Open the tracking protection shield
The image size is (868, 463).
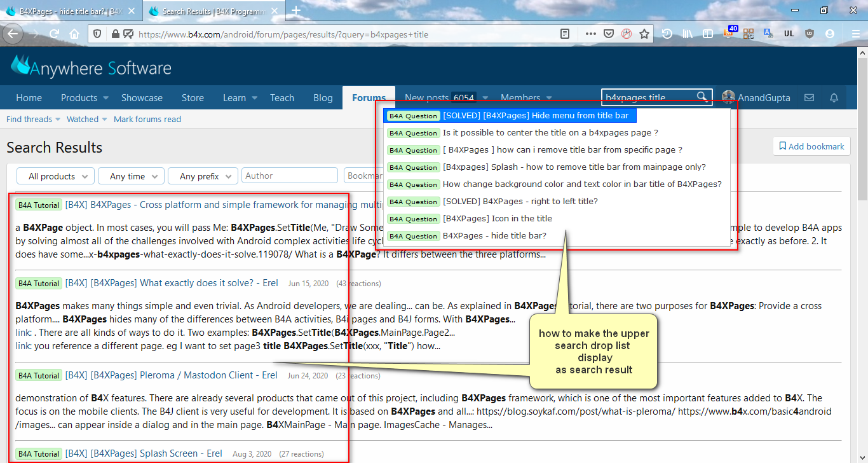98,34
